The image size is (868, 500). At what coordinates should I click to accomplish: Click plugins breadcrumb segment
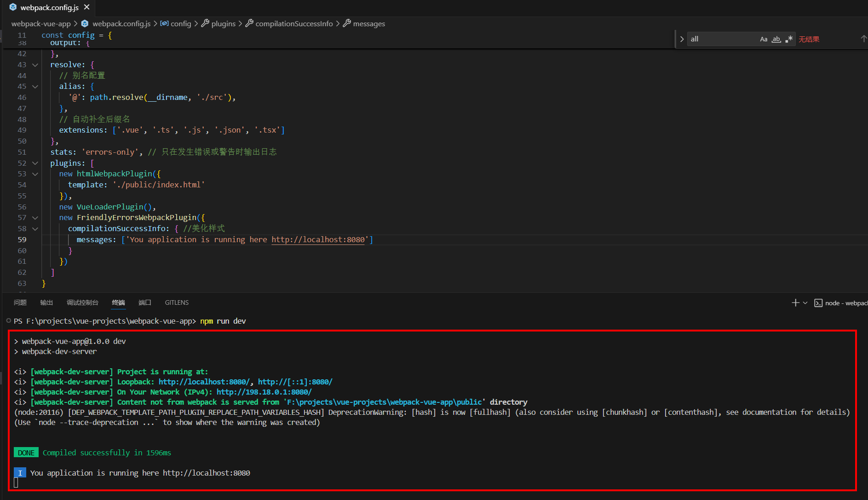(223, 23)
